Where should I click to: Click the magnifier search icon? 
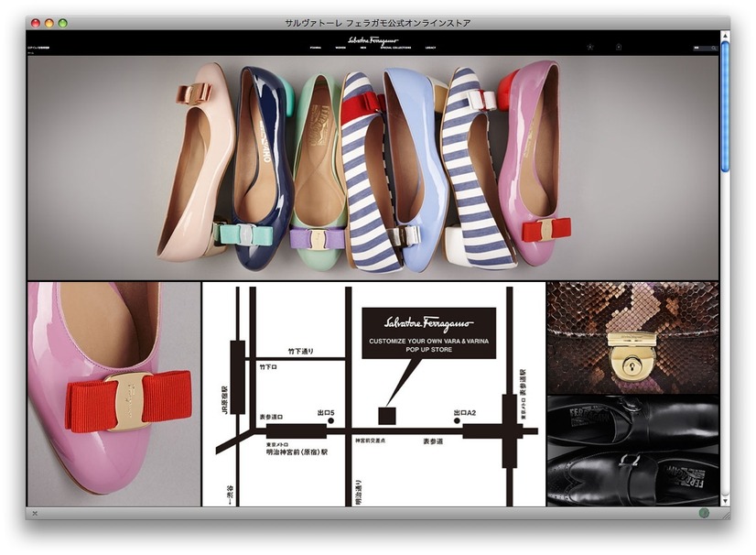[714, 48]
